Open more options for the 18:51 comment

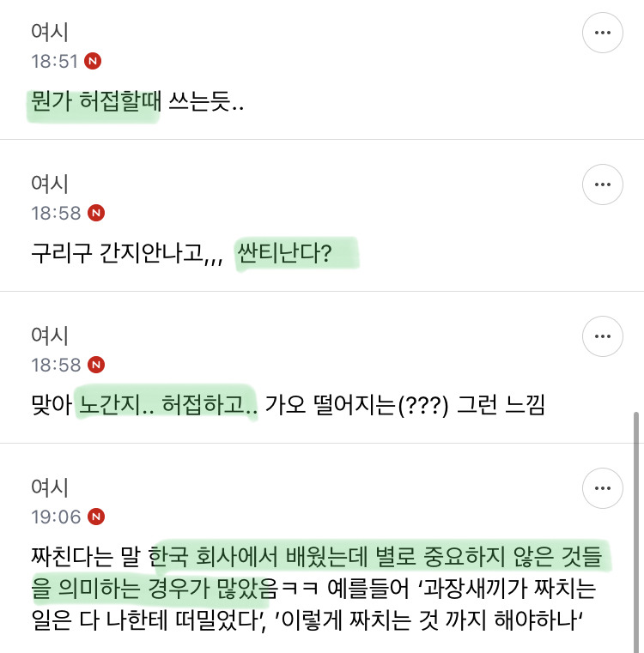tap(602, 33)
